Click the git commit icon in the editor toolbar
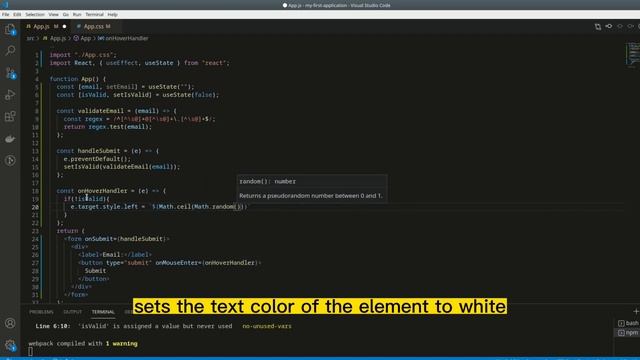 click(609, 27)
